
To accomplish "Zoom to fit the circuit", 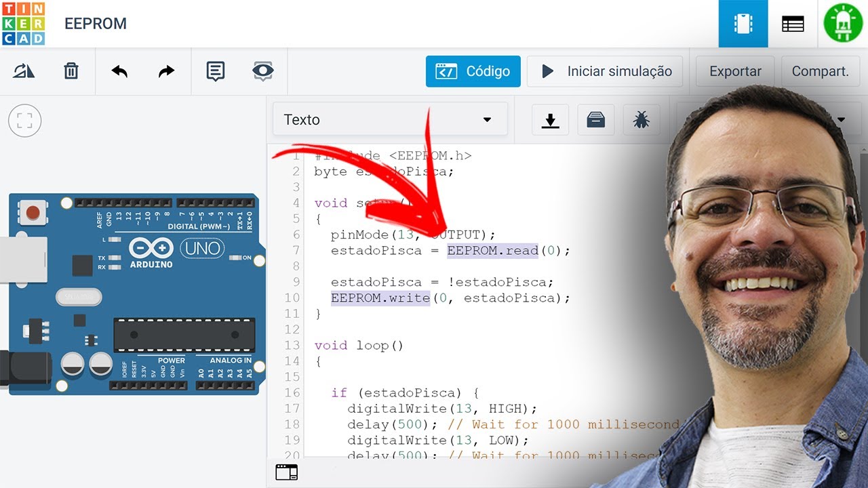I will click(x=25, y=121).
